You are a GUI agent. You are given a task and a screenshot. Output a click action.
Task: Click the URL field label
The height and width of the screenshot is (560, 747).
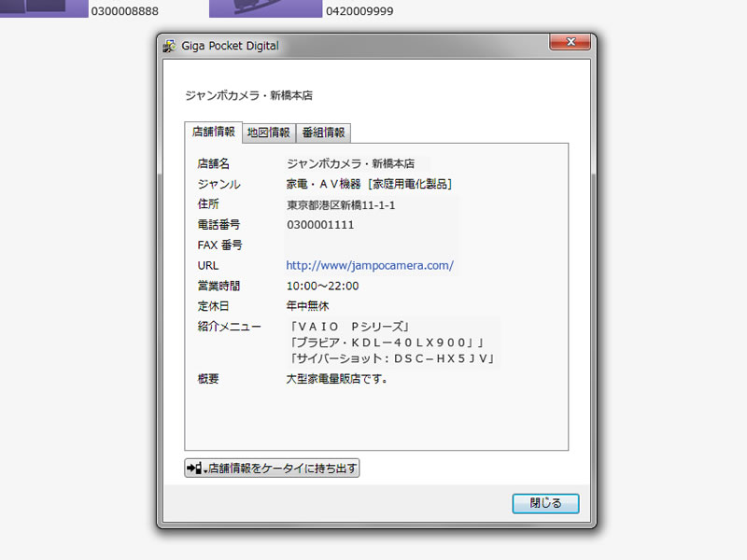click(x=208, y=266)
